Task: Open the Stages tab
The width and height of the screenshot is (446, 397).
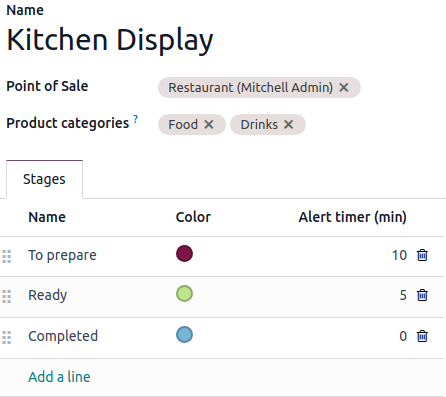Action: tap(44, 179)
